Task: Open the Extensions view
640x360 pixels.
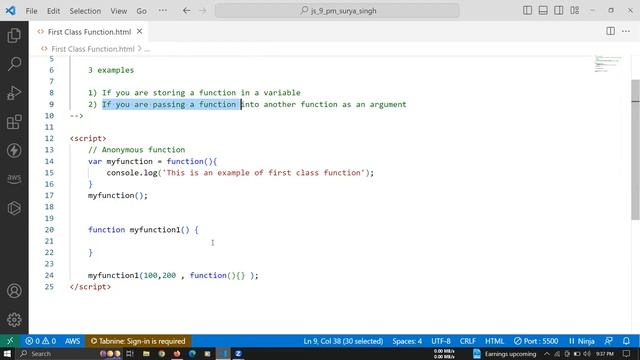Action: (x=14, y=122)
